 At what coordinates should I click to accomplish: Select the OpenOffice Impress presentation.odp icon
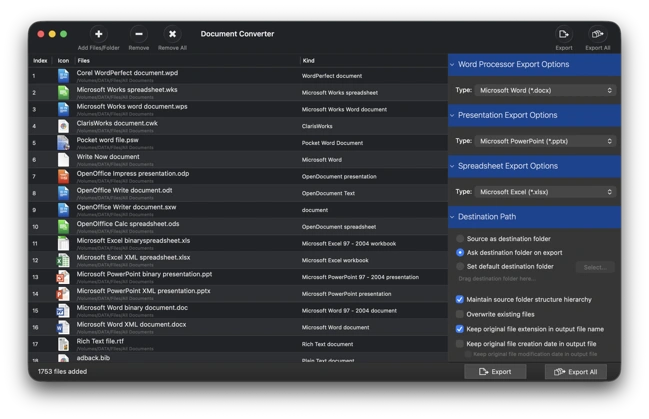click(x=63, y=176)
